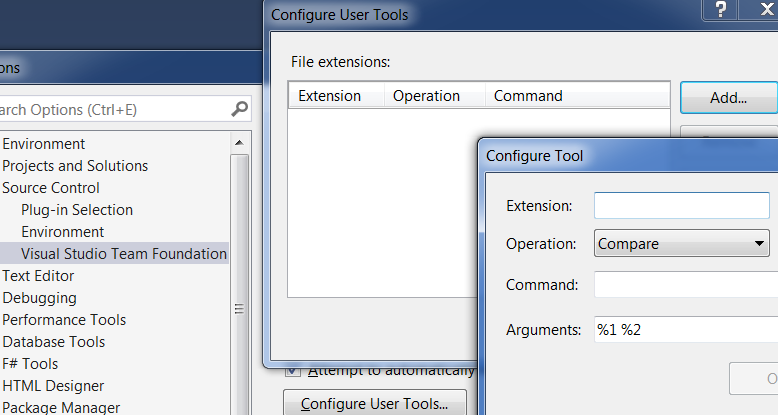Open Plug-in Selection under Source Control
778x415 pixels.
click(77, 210)
